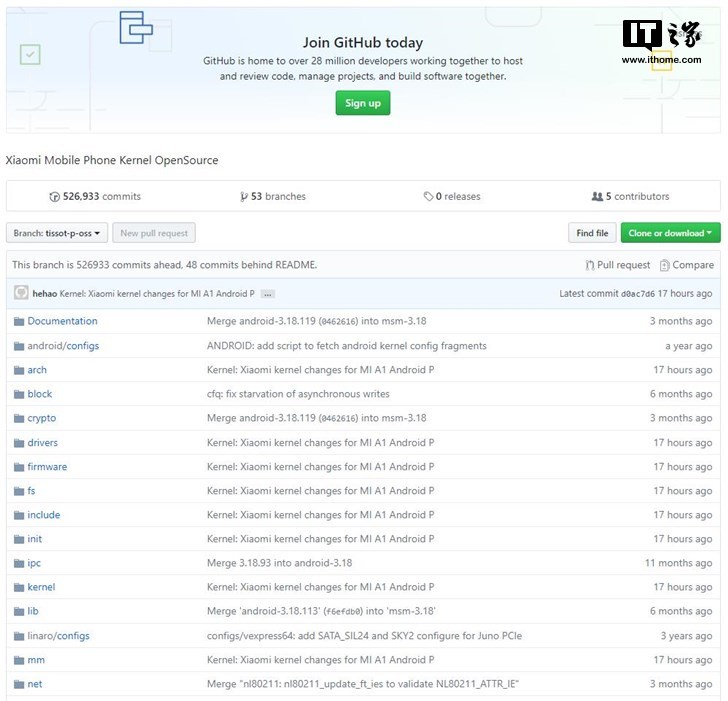Open the 'Merge 3.18.93 into android-3.18' commit
The height and width of the screenshot is (701, 728).
(x=280, y=563)
